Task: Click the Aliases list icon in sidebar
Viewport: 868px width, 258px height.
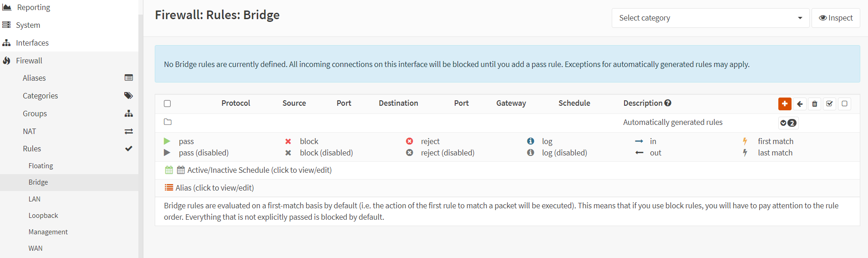Action: click(129, 78)
